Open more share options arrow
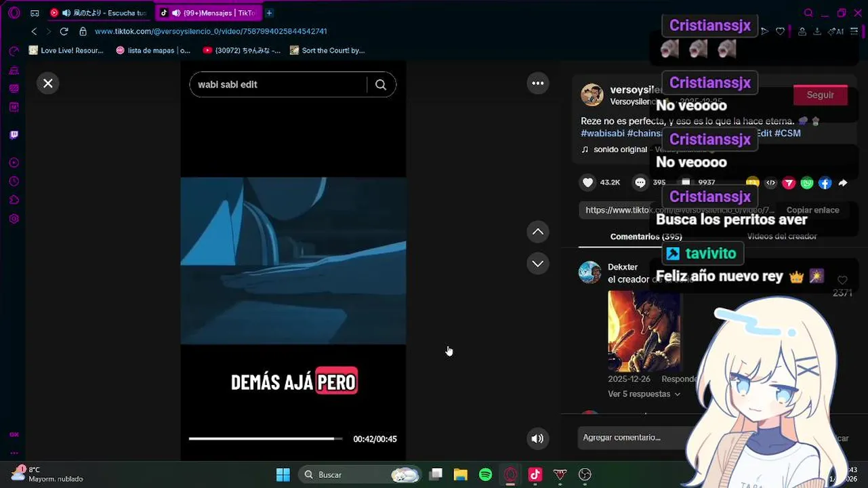The height and width of the screenshot is (488, 868). coord(843,183)
